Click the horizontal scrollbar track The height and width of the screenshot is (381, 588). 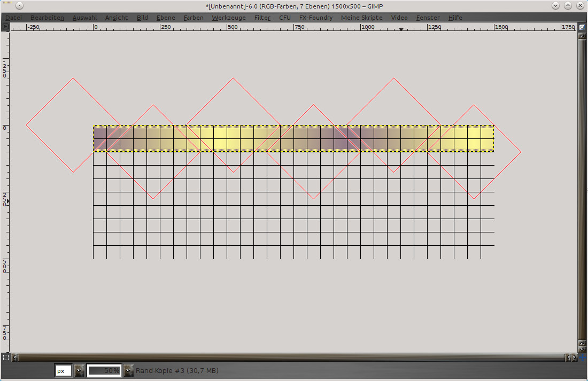289,358
